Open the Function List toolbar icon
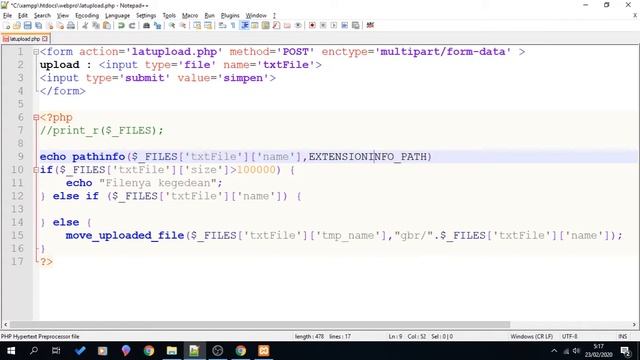This screenshot has height=360, width=640. click(276, 25)
